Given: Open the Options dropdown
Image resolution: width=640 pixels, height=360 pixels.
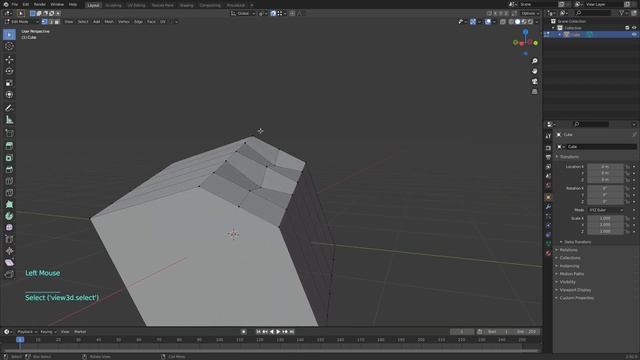Looking at the screenshot, I should [529, 13].
